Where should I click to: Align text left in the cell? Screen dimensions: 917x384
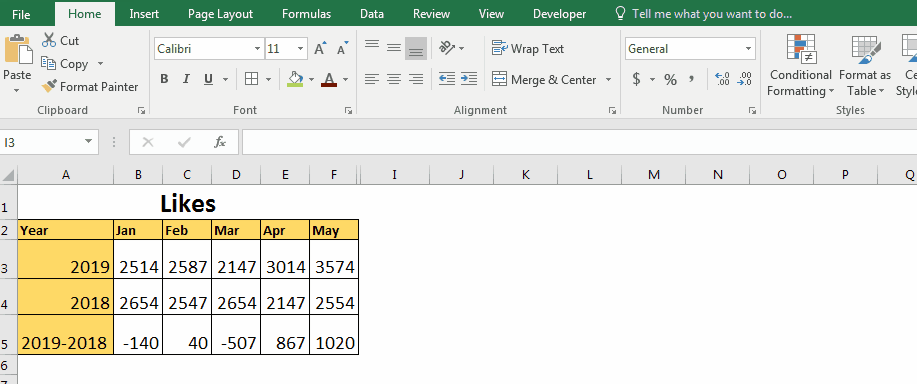[x=372, y=79]
